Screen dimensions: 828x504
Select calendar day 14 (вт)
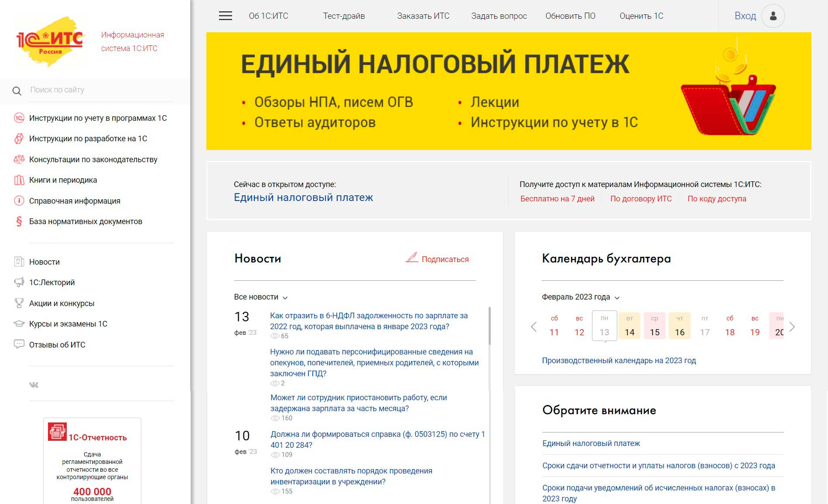(x=630, y=326)
